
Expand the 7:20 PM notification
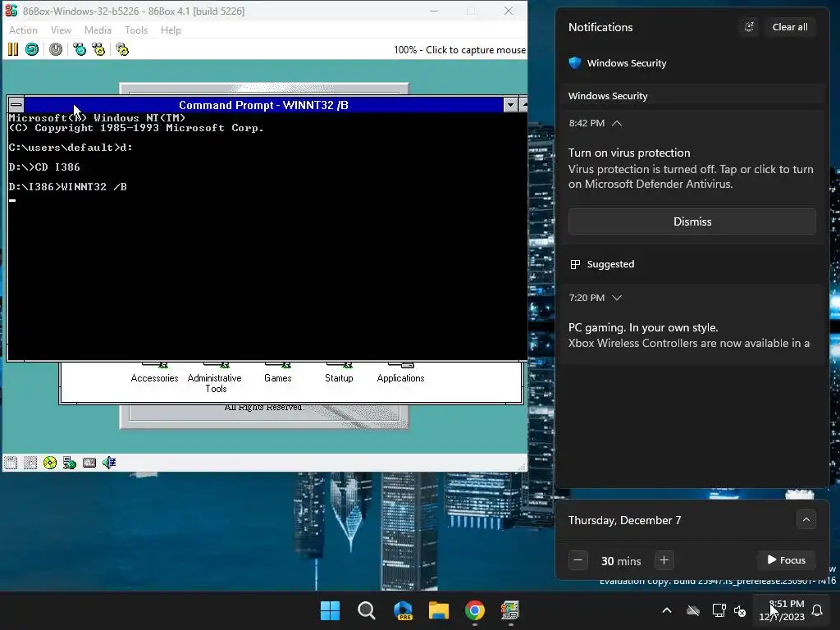617,298
